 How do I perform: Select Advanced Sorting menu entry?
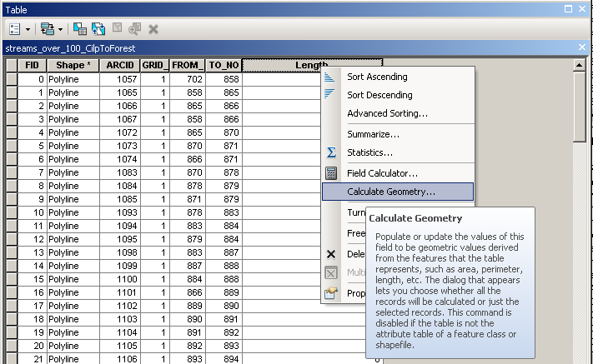pyautogui.click(x=387, y=113)
